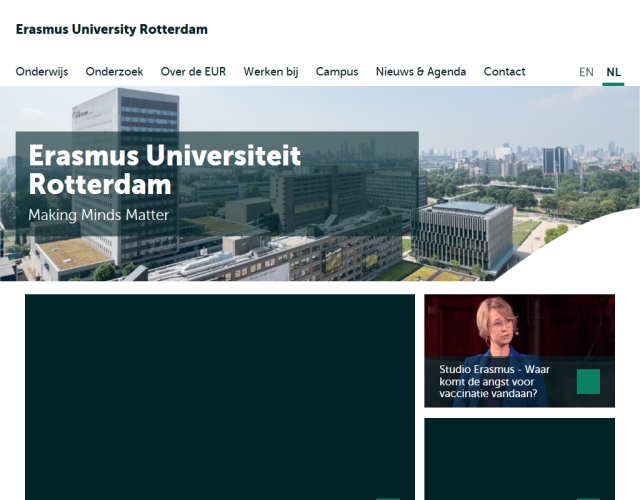This screenshot has width=640, height=500.
Task: Switch site language to EN
Action: 586,72
